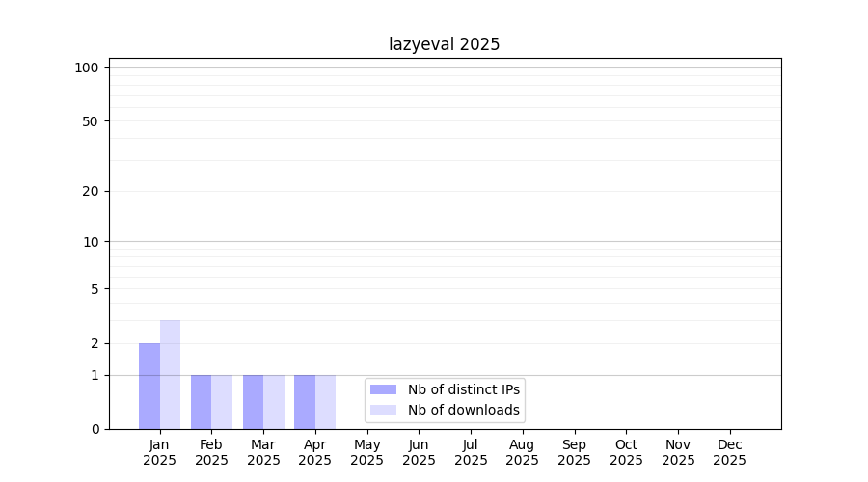This screenshot has width=868, height=482.
Task: Click the 'lazyeval 2025' chart title
Action: click(x=444, y=44)
